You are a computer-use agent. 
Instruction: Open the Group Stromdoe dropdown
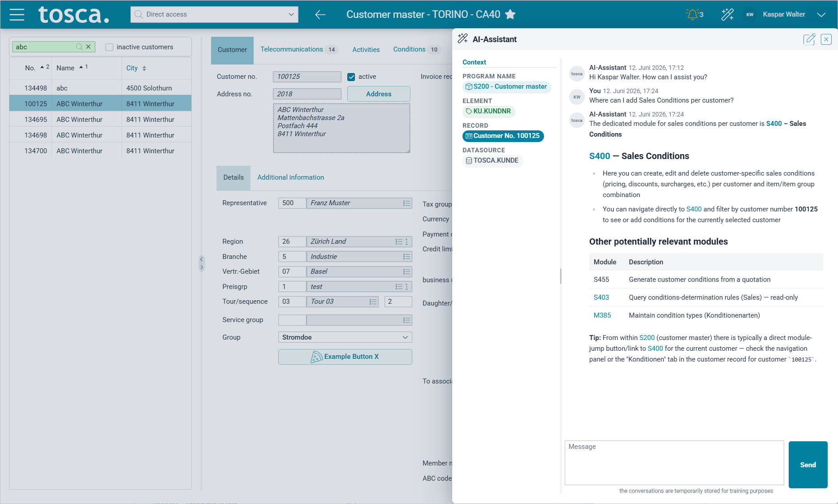[345, 337]
